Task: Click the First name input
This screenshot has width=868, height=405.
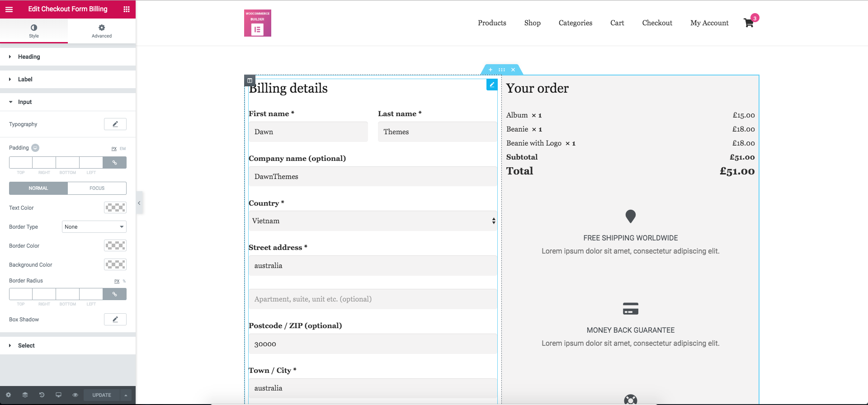Action: point(308,132)
